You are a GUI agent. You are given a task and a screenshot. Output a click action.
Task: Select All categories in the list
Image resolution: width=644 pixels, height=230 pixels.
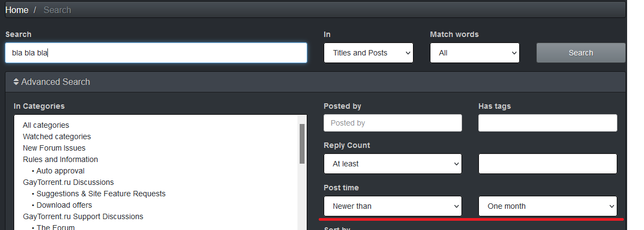[x=46, y=125]
